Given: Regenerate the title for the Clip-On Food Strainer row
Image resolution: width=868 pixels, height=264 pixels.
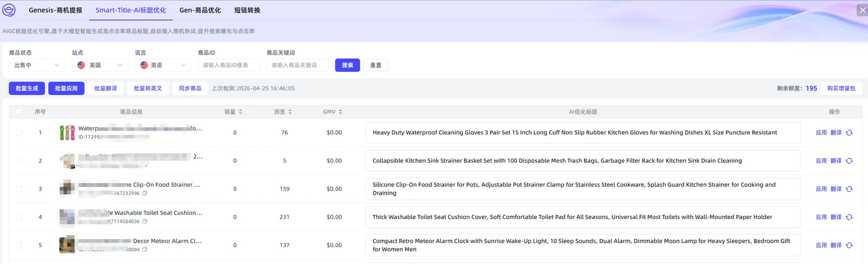Looking at the screenshot, I should 849,189.
